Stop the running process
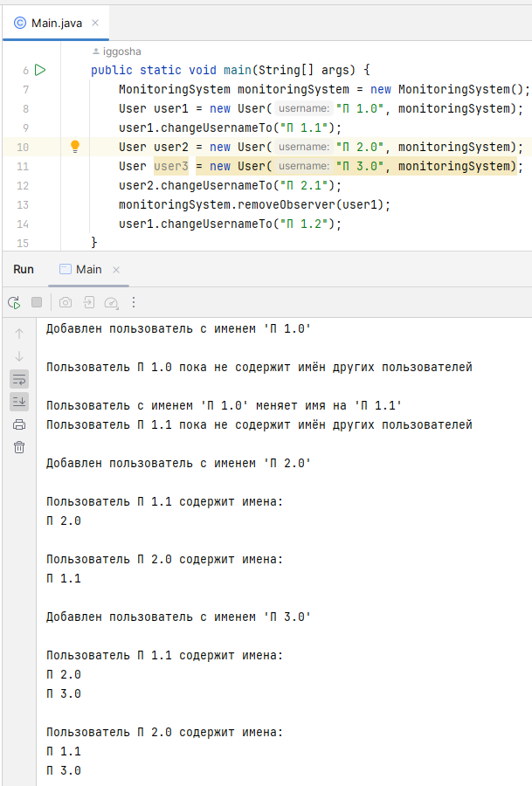532x786 pixels. (37, 302)
